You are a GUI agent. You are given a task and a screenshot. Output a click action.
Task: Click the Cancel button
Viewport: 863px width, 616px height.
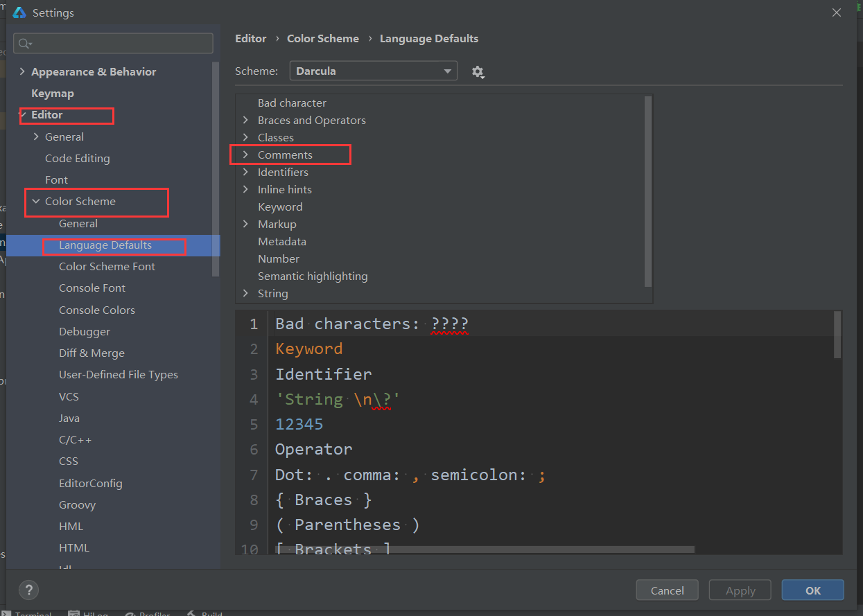coord(668,590)
